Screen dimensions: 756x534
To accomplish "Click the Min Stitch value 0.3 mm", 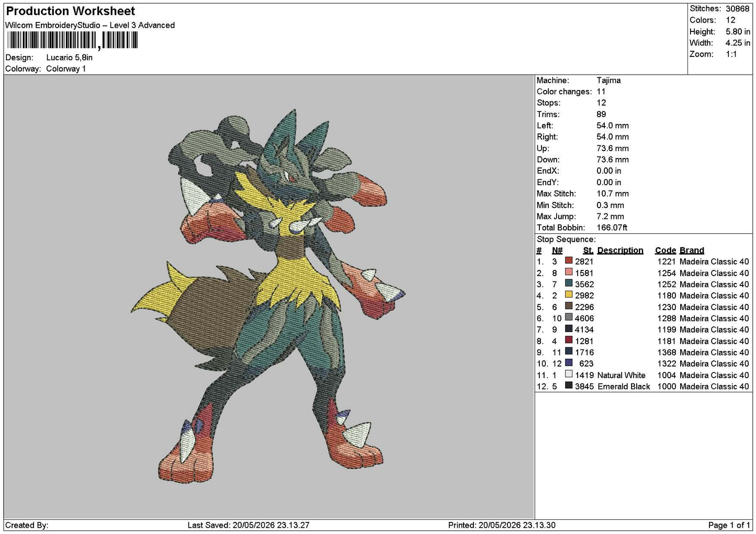I will 610,205.
